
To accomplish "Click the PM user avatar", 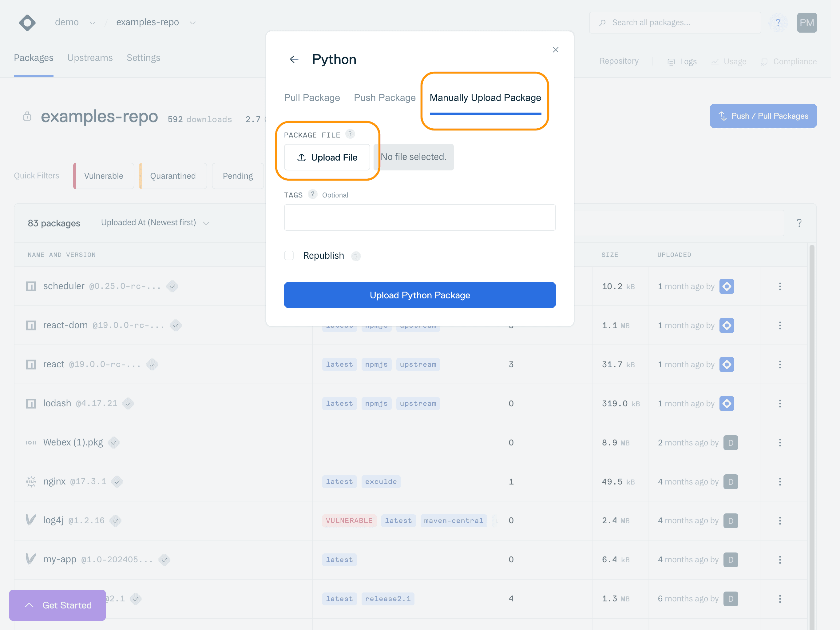I will 806,23.
